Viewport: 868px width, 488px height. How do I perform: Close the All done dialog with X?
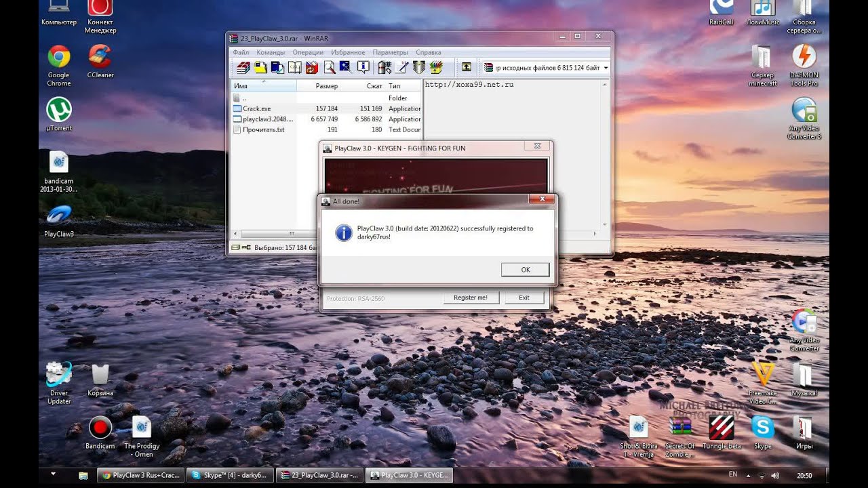(x=542, y=200)
